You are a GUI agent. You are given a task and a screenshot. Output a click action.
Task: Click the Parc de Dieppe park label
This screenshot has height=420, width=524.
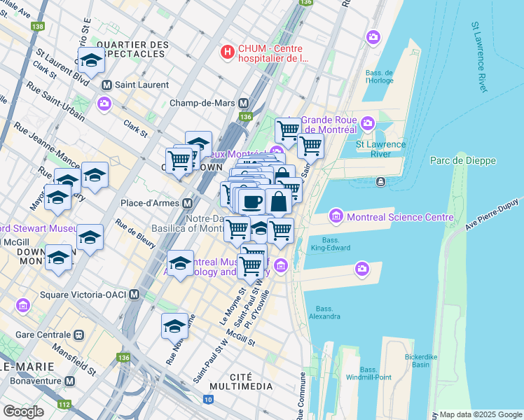(x=463, y=160)
